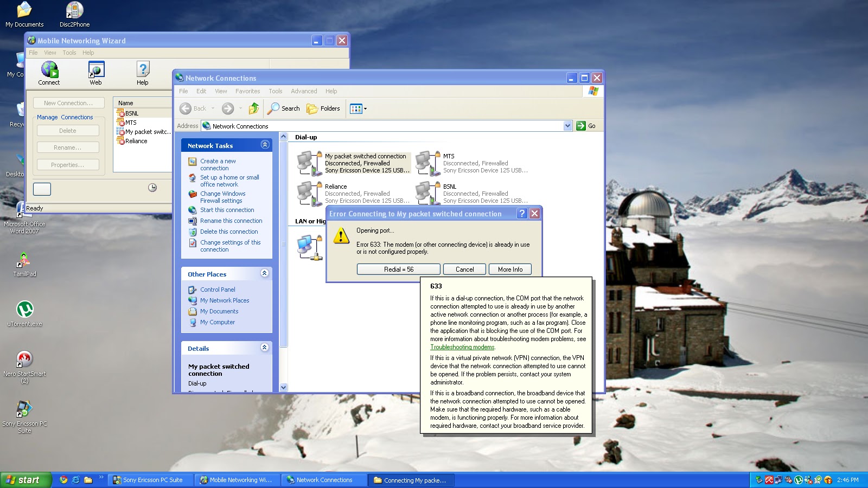Click Change settings of this connection
The width and height of the screenshot is (868, 488).
point(230,246)
